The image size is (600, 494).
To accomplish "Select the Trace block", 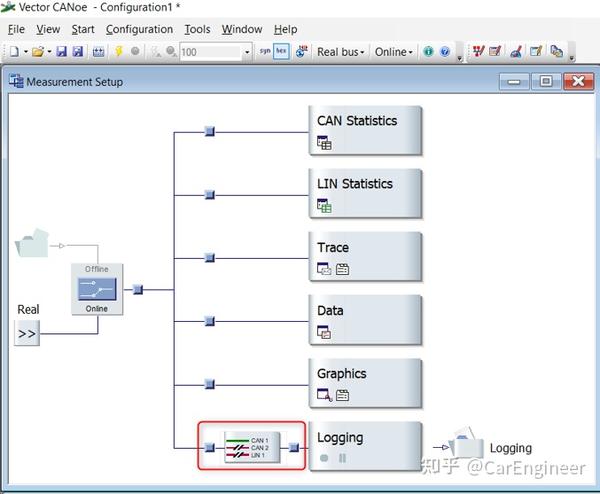I will (x=365, y=257).
